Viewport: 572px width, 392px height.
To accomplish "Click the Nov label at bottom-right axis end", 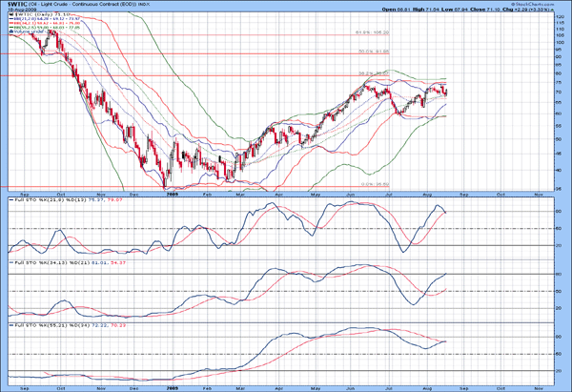I will 539,387.
